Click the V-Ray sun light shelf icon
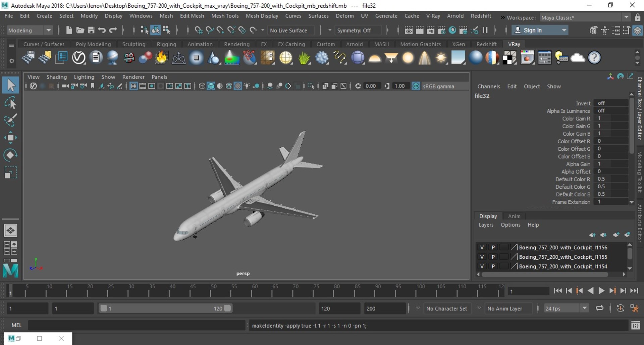644x345 pixels. [441, 58]
